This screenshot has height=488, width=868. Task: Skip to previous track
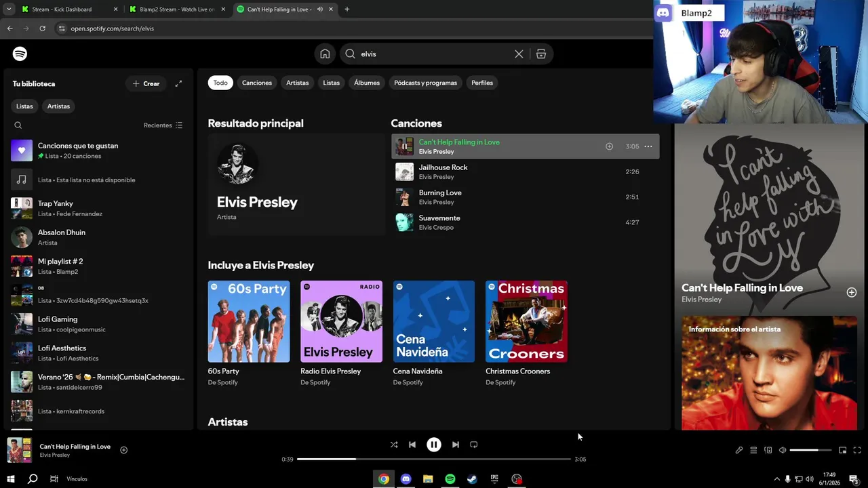click(412, 445)
